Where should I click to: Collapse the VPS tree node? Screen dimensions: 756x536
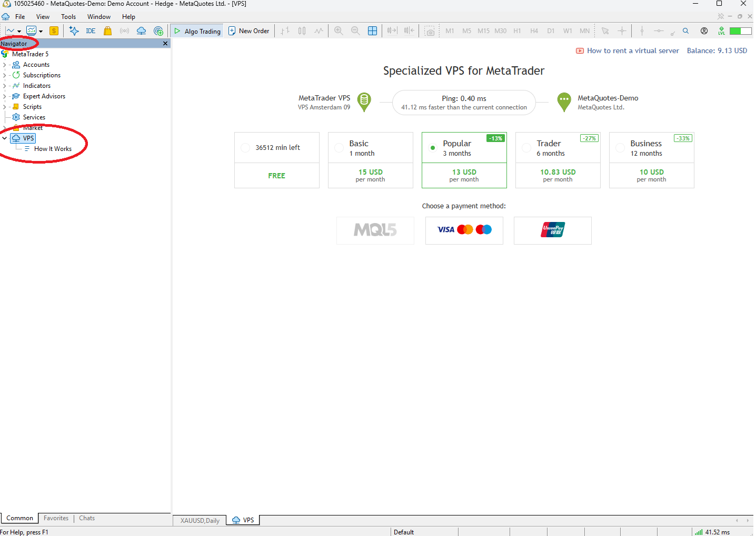coord(5,138)
